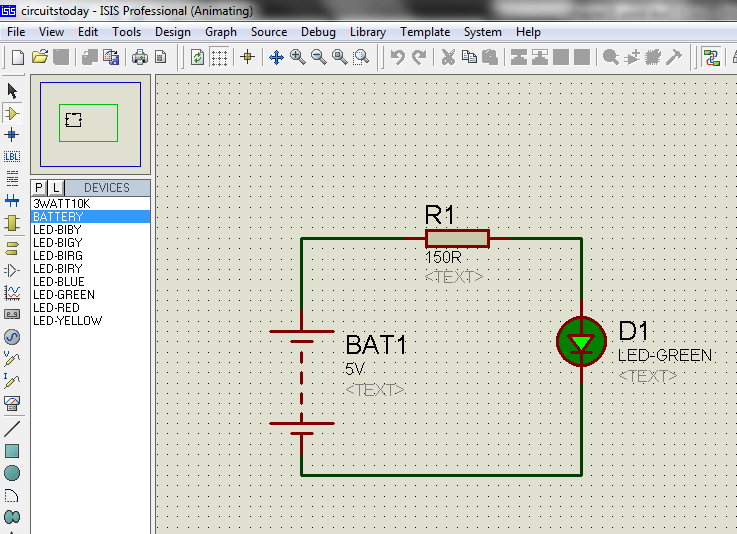The image size is (737, 534).
Task: Click the P pick devices button
Action: [x=39, y=188]
